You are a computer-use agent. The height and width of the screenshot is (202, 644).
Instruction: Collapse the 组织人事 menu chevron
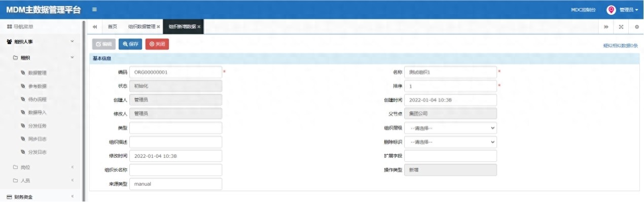(x=72, y=42)
